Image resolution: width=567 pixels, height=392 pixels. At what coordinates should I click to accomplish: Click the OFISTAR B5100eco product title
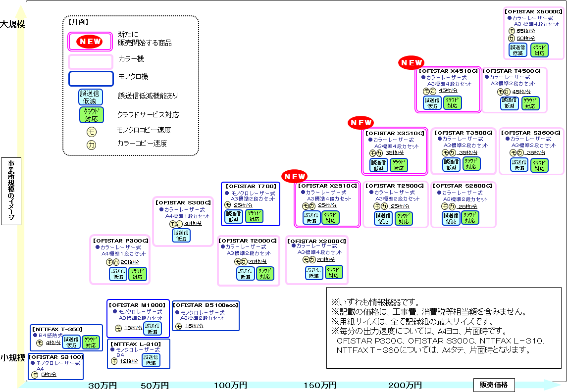coord(206,305)
